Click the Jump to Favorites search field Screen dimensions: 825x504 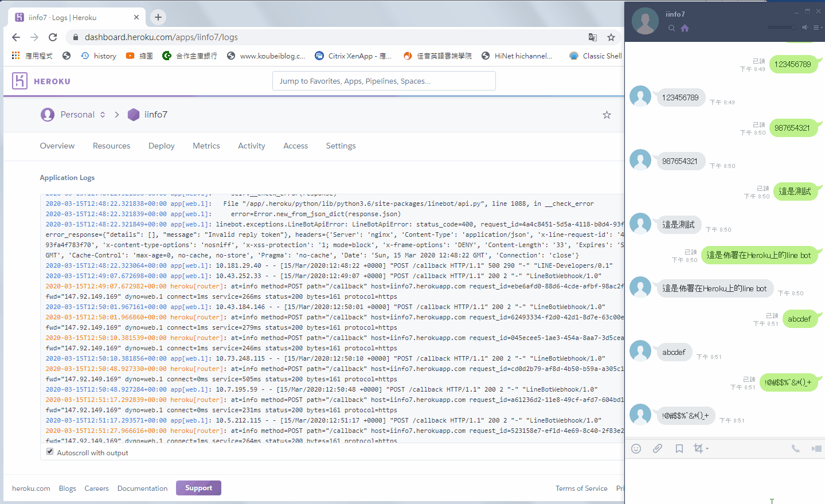point(384,81)
